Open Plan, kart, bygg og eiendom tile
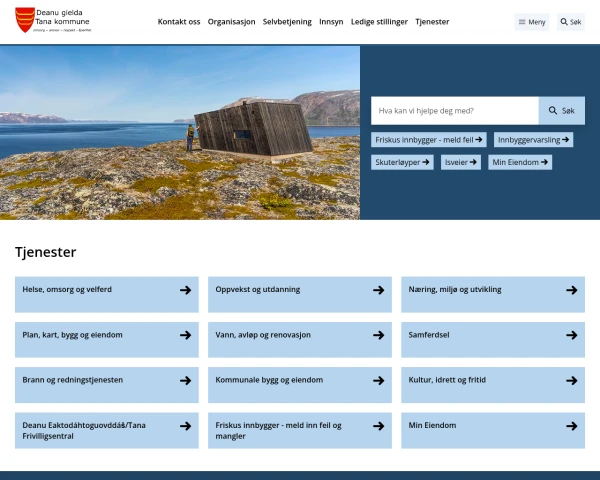Viewport: 600px width, 480px height. coord(106,335)
